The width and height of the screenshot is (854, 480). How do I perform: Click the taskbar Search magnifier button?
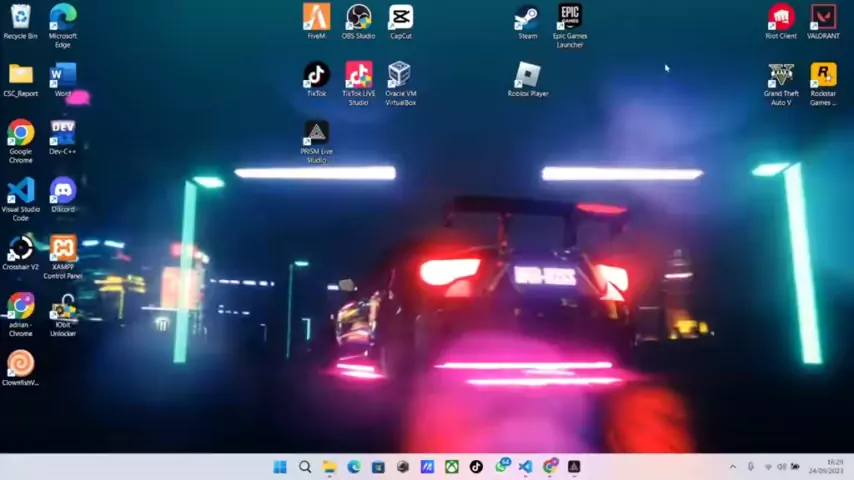305,467
